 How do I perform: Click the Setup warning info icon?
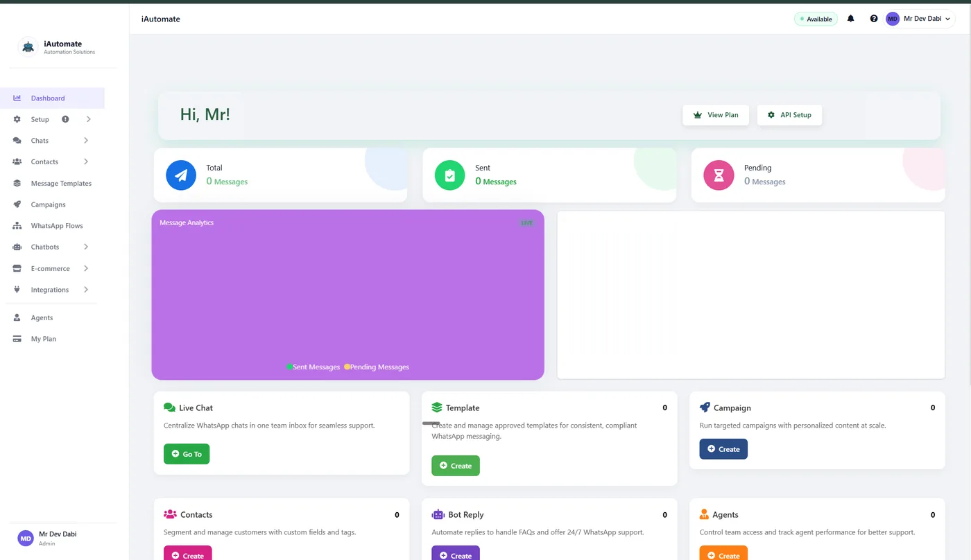click(65, 119)
